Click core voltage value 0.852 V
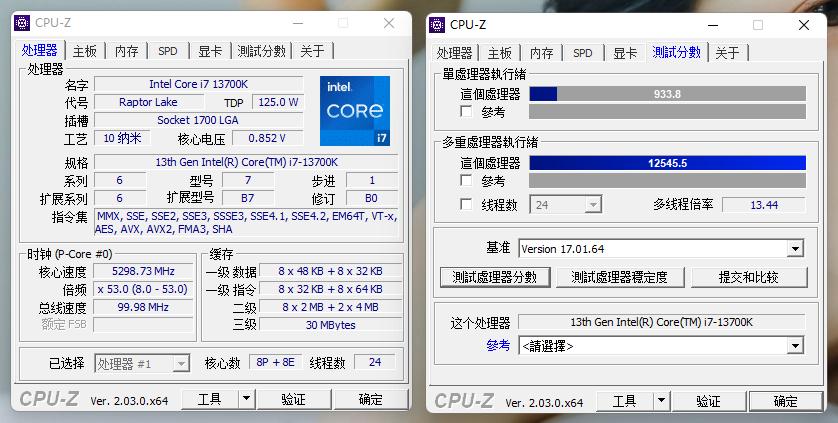The height and width of the screenshot is (423, 838). pyautogui.click(x=267, y=138)
